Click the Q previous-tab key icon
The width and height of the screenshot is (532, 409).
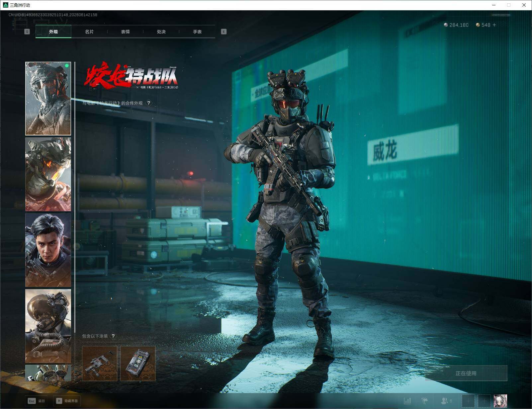(27, 32)
